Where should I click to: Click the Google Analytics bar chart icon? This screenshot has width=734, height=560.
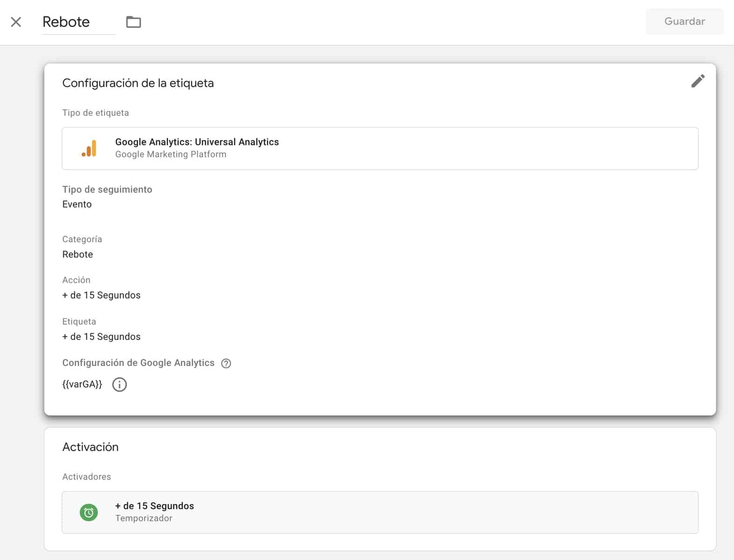tap(89, 148)
